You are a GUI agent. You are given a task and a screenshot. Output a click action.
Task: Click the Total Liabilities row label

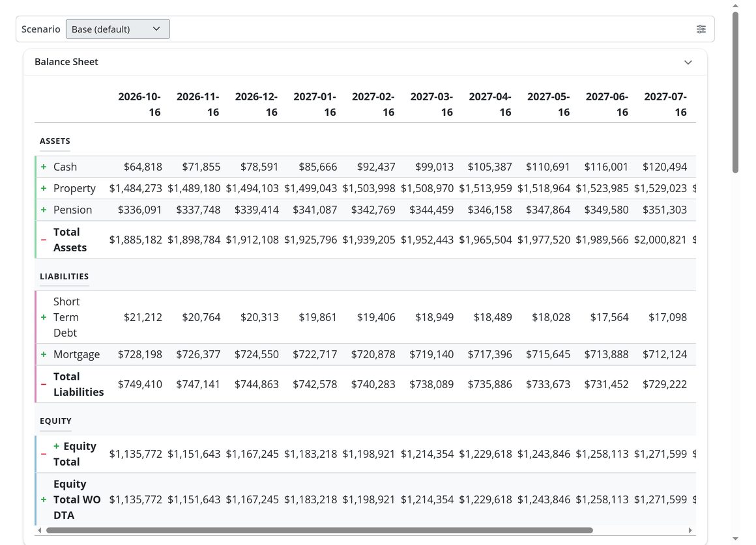tap(79, 385)
